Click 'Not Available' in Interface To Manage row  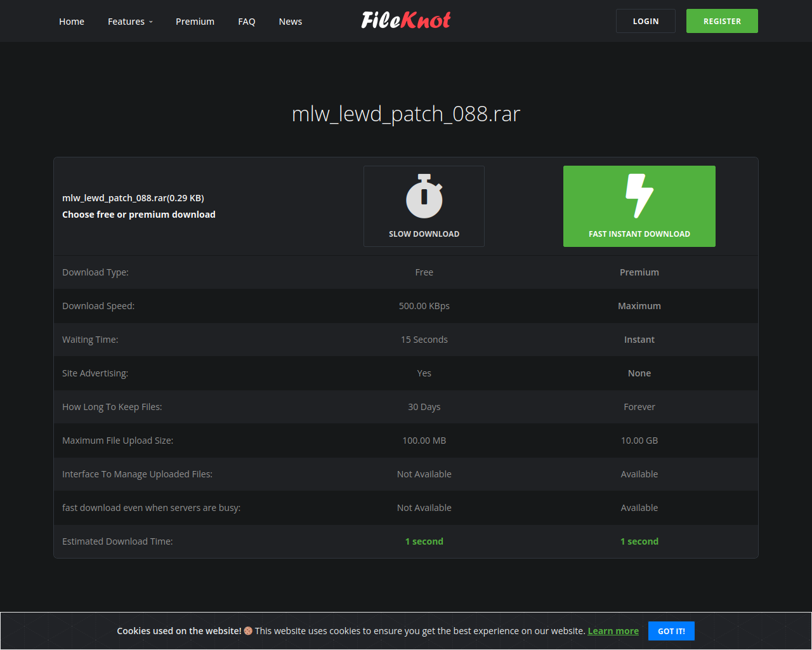click(424, 474)
